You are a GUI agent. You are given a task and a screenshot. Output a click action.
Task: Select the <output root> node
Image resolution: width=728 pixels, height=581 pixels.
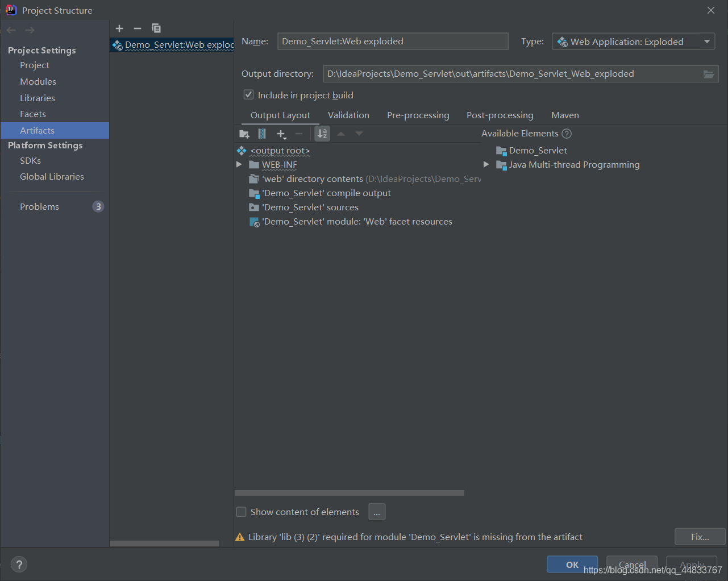(280, 151)
